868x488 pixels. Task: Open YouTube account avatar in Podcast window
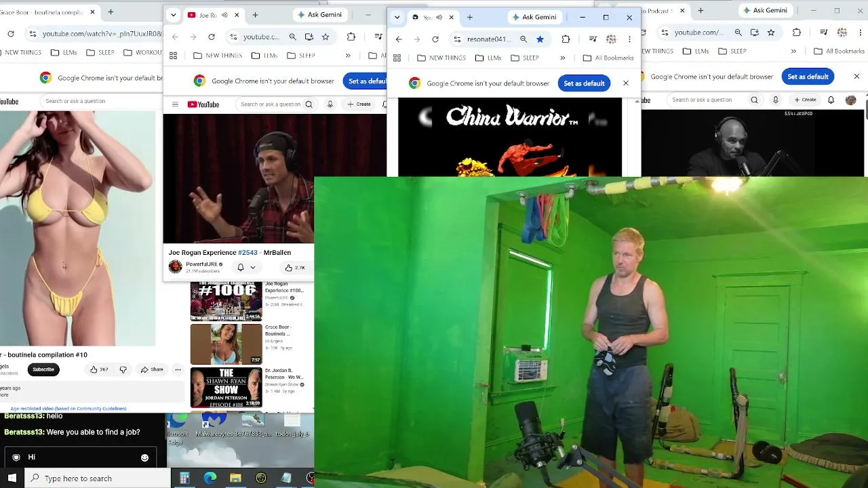point(851,100)
